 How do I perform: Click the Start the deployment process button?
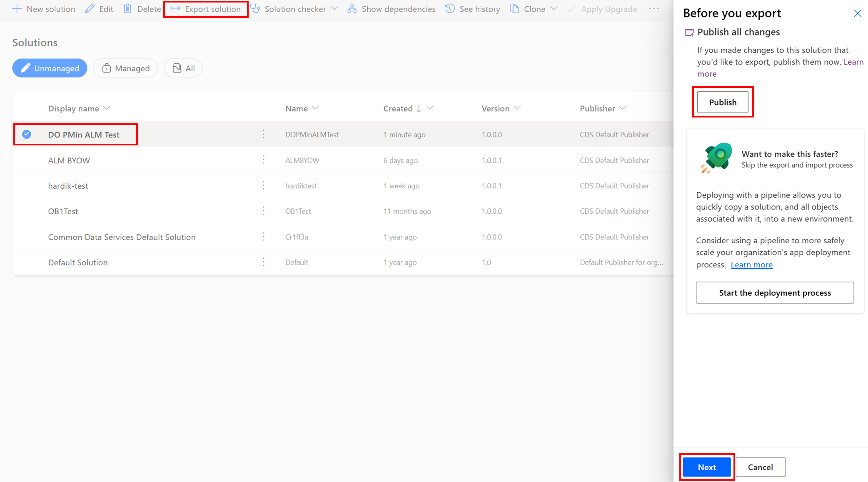click(x=773, y=292)
